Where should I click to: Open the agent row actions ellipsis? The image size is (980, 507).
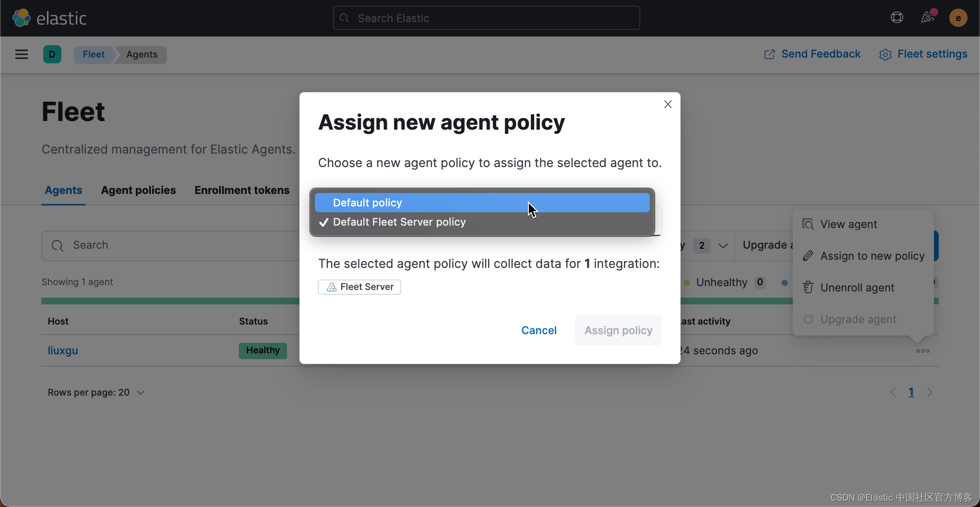[x=922, y=351]
